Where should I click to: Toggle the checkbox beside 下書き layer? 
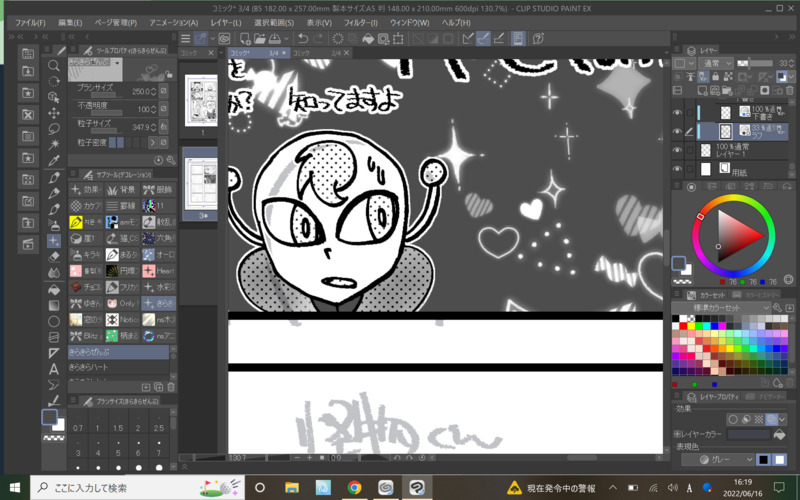pos(689,112)
